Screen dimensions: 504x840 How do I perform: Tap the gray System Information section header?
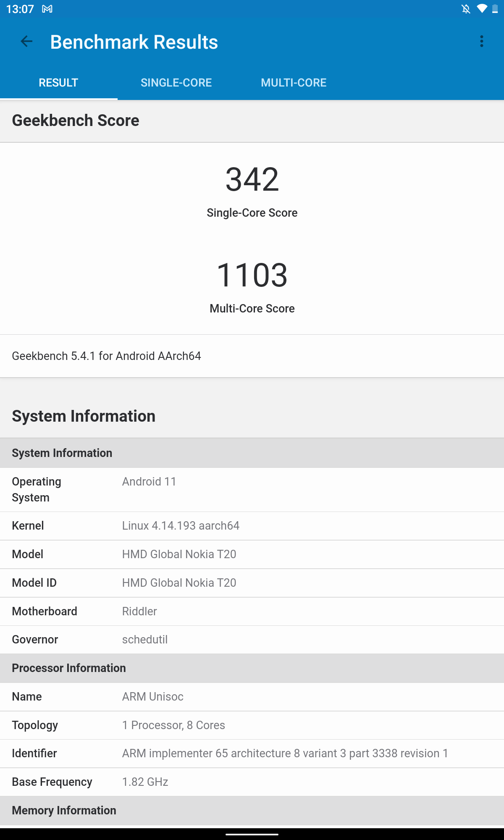[252, 453]
